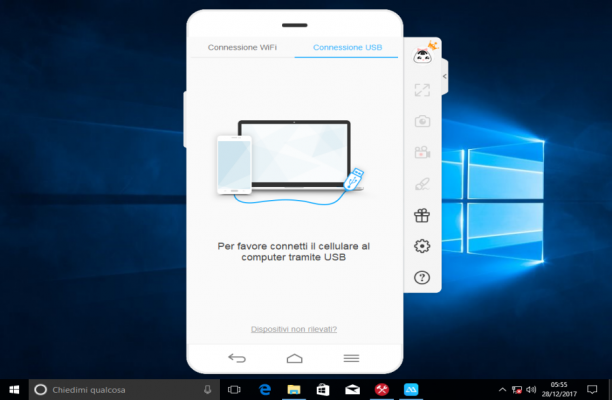612x400 pixels.
Task: Open the Microsoft Store taskbar icon
Action: pyautogui.click(x=323, y=389)
